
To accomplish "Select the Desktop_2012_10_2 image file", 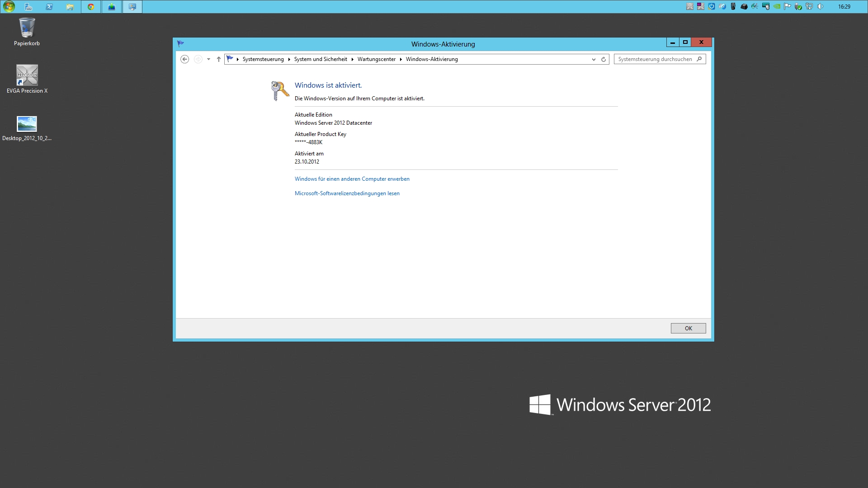I will click(x=27, y=124).
